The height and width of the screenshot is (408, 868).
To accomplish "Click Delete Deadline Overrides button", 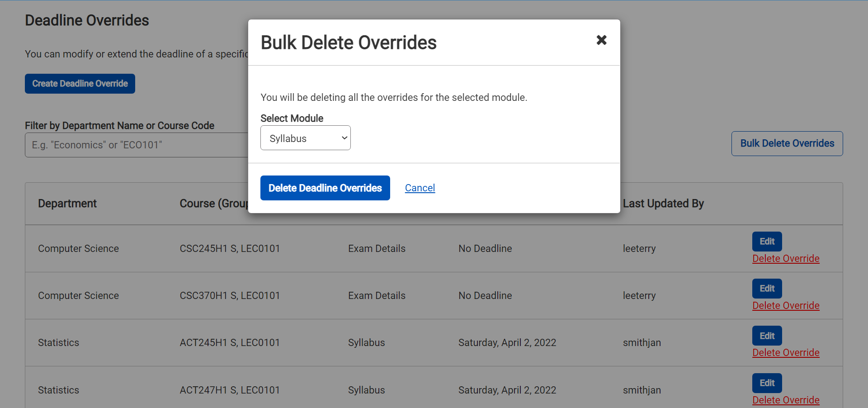I will (x=325, y=188).
